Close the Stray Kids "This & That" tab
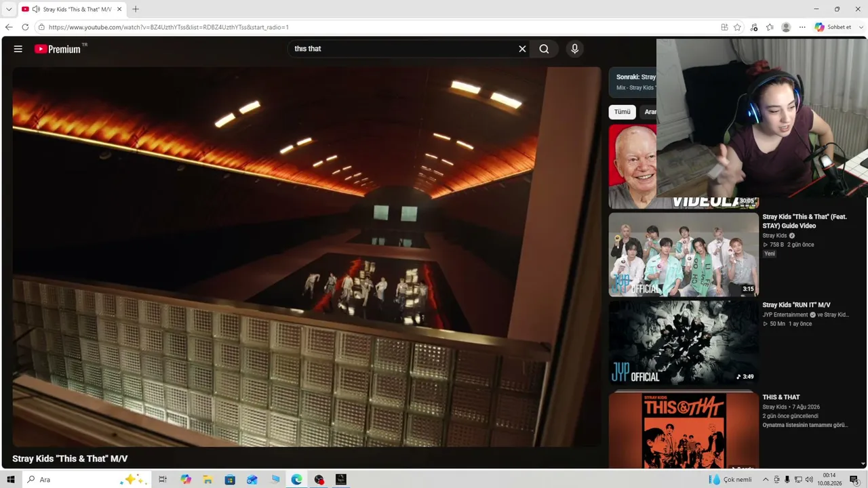This screenshot has width=868, height=488. tap(119, 9)
